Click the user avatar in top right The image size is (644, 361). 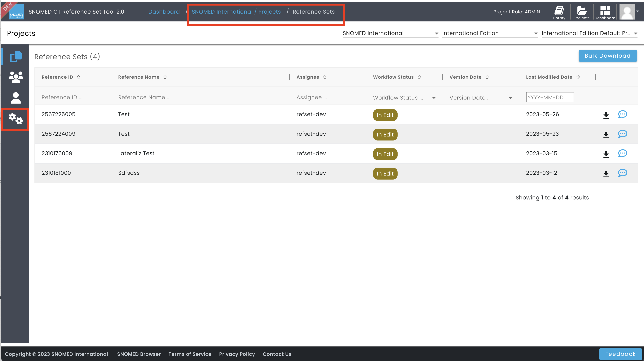coord(627,12)
